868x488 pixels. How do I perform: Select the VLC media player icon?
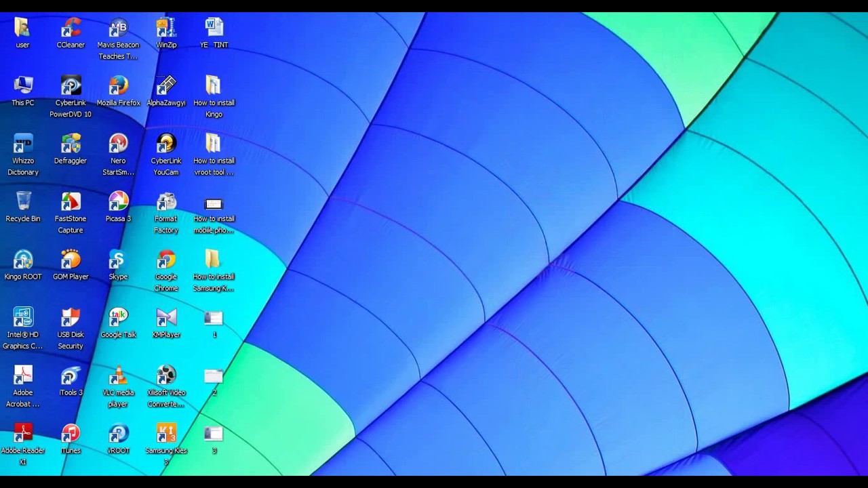(118, 376)
